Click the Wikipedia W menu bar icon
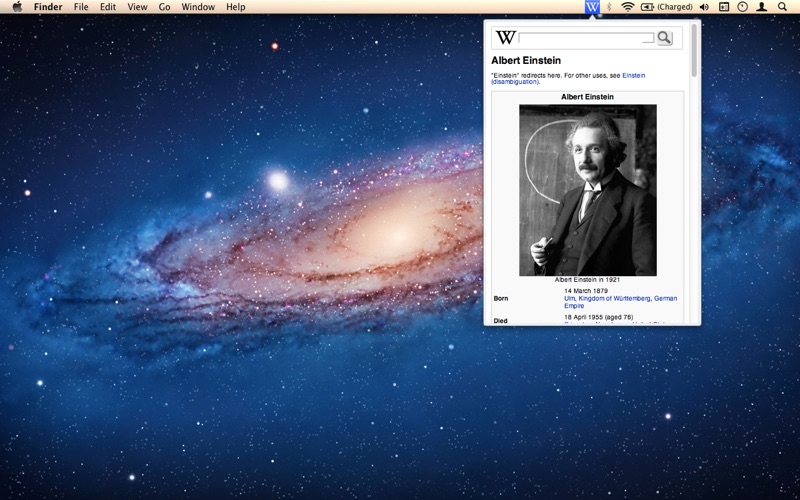The width and height of the screenshot is (800, 500). coord(592,7)
